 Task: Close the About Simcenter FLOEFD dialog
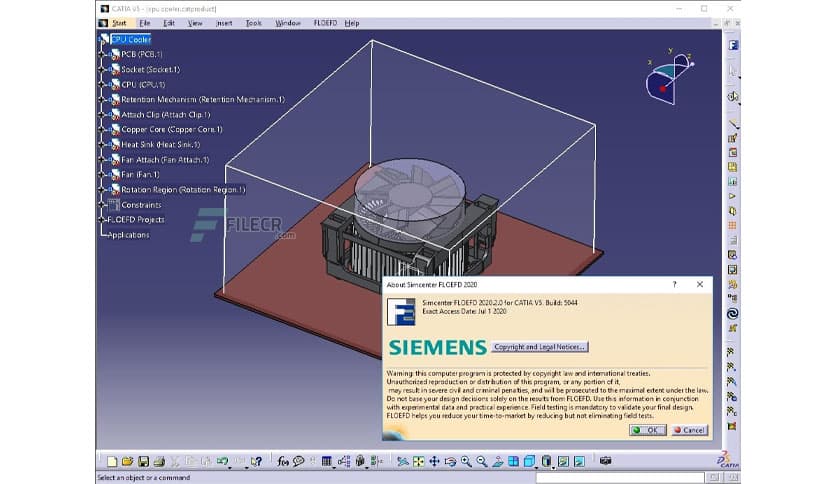point(700,285)
